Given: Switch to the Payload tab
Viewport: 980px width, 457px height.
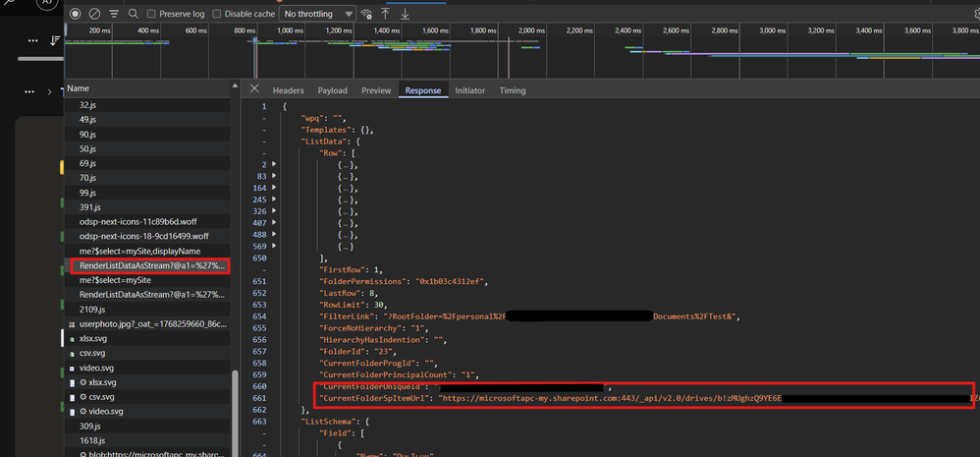Looking at the screenshot, I should point(332,90).
